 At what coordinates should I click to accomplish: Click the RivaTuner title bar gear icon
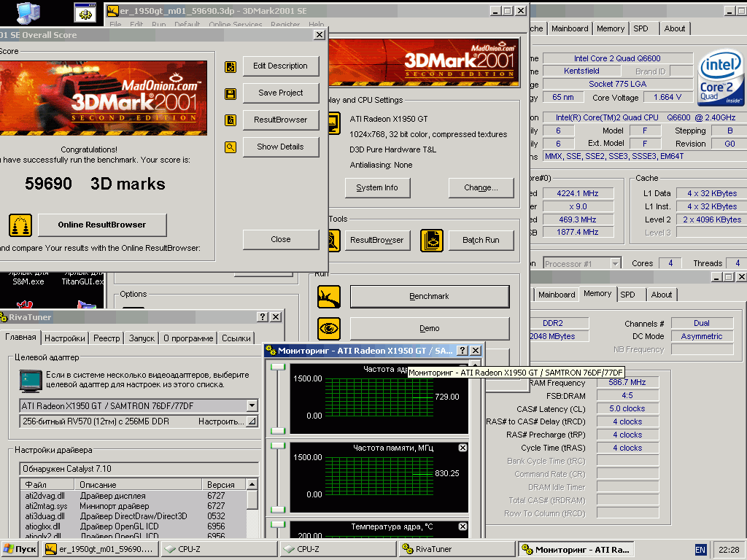4,317
